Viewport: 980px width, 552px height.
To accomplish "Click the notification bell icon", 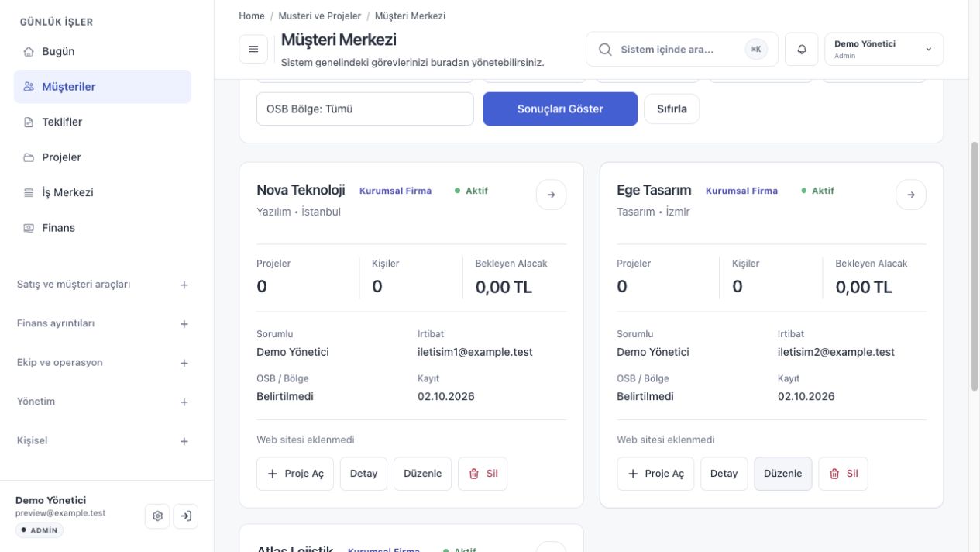I will pyautogui.click(x=802, y=50).
